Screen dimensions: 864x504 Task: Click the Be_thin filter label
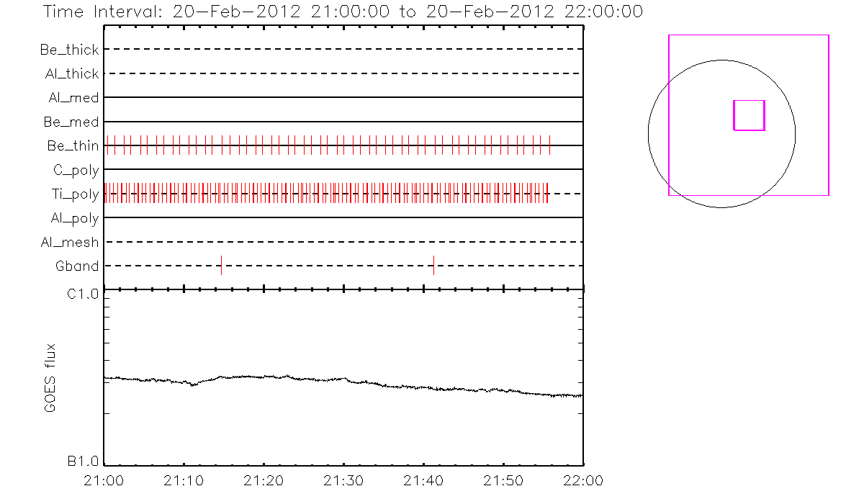coord(73,146)
